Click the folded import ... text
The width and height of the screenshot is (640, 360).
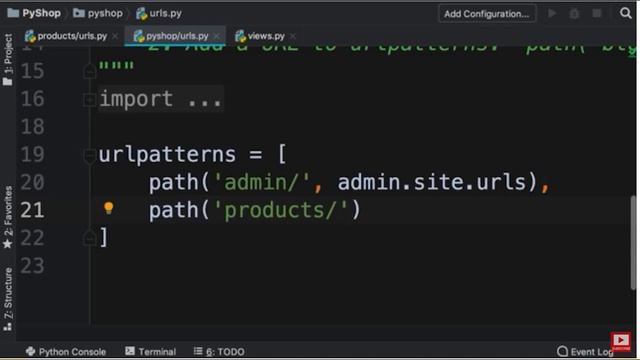(x=160, y=99)
